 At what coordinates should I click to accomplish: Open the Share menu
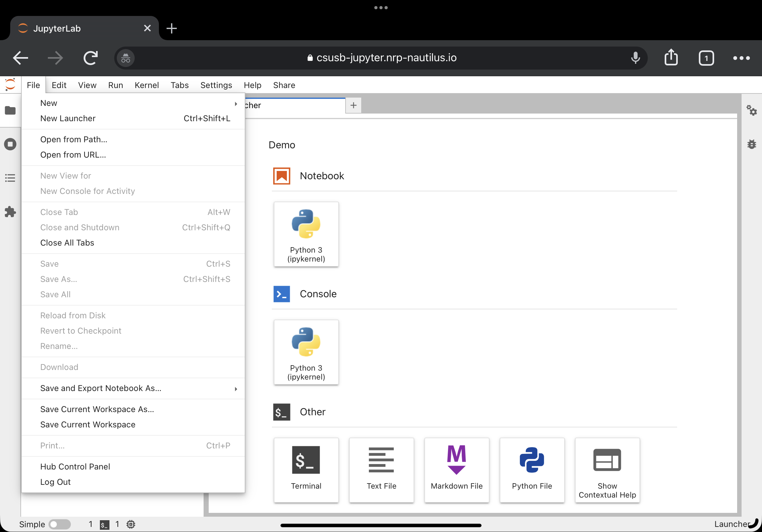pyautogui.click(x=284, y=85)
